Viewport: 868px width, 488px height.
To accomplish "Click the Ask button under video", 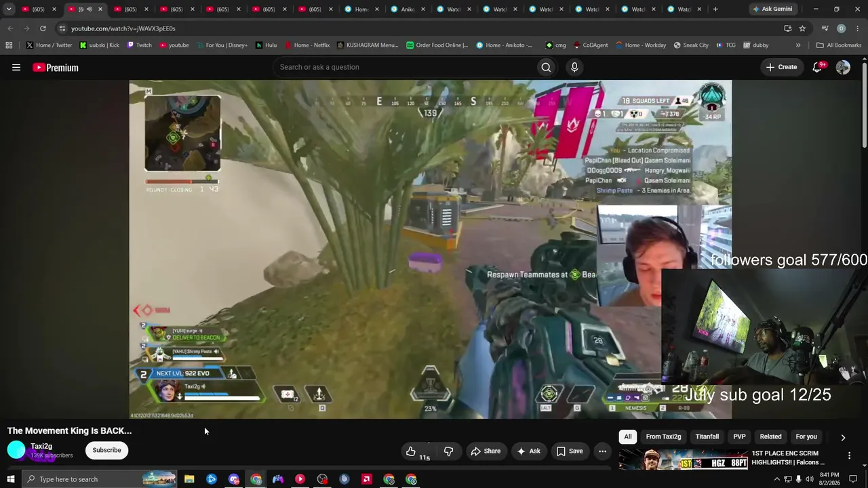I will [x=528, y=451].
